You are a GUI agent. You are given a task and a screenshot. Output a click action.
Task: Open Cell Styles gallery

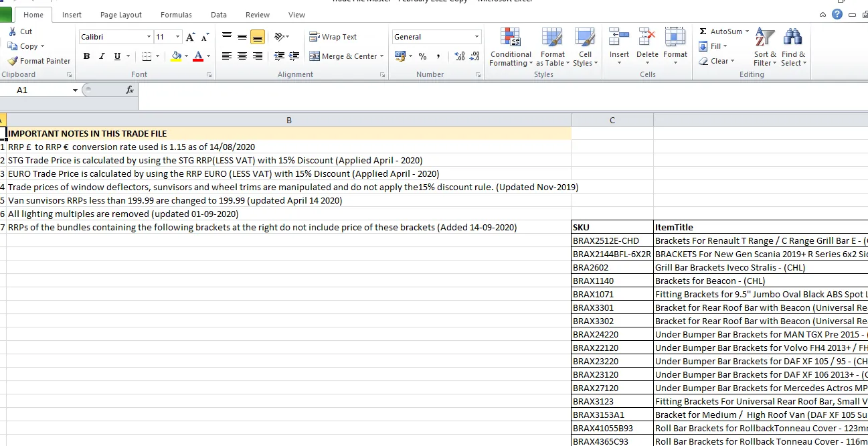[x=585, y=47]
